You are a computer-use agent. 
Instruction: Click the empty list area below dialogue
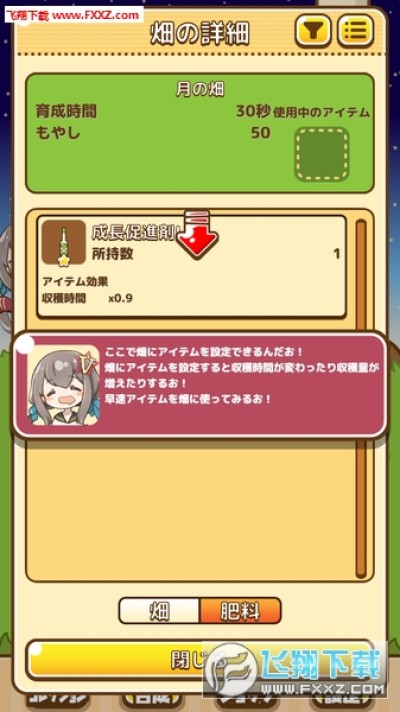[x=191, y=509]
